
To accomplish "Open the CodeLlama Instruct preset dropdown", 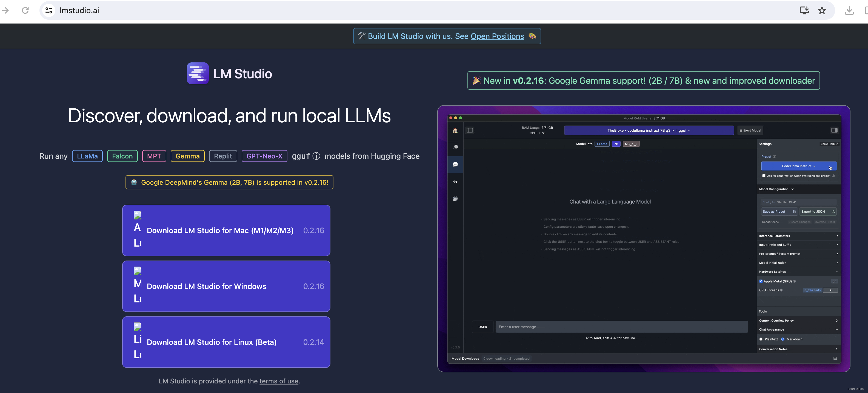I will (x=799, y=166).
